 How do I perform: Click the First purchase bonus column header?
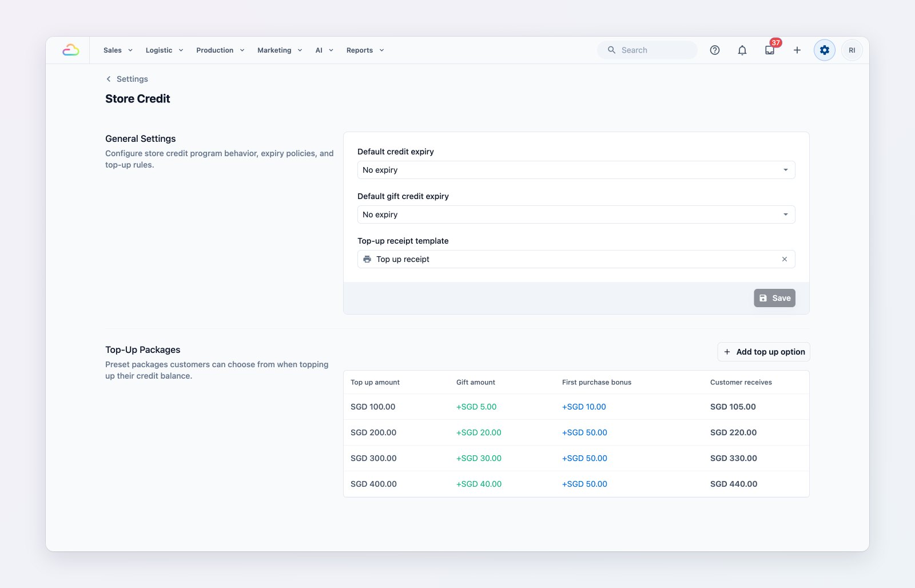[596, 382]
